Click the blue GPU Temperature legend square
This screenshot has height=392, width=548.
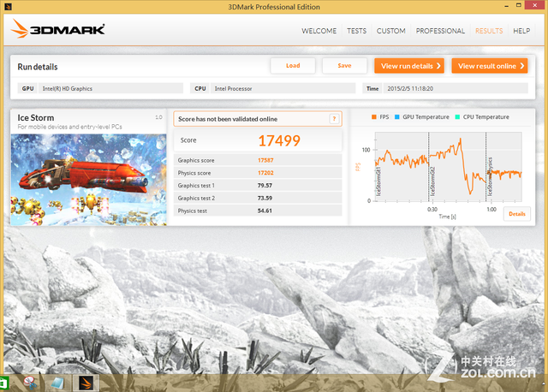397,117
